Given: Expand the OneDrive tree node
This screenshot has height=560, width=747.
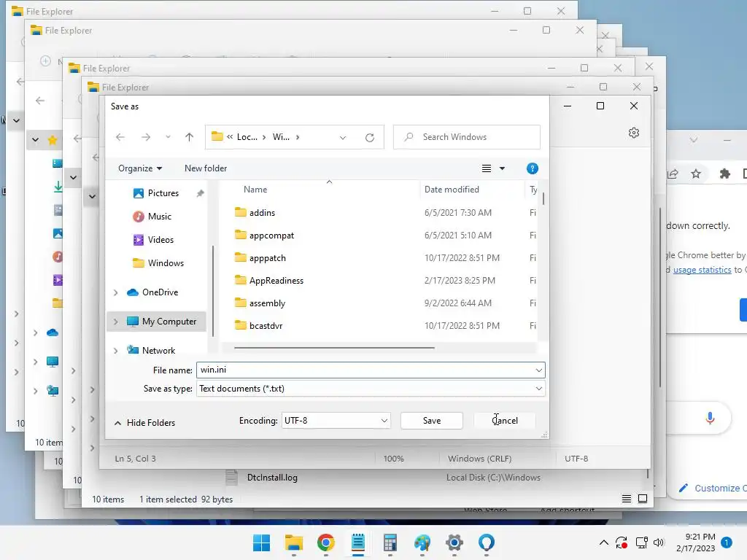Looking at the screenshot, I should pos(116,292).
